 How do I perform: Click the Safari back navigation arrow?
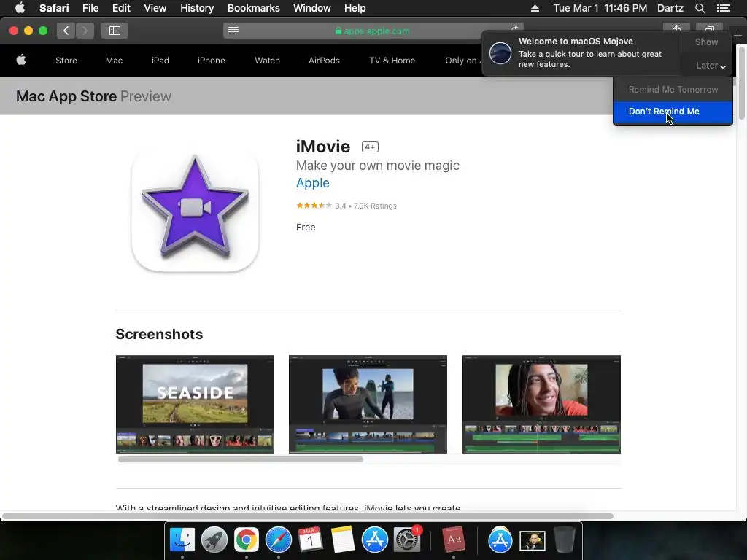point(66,31)
